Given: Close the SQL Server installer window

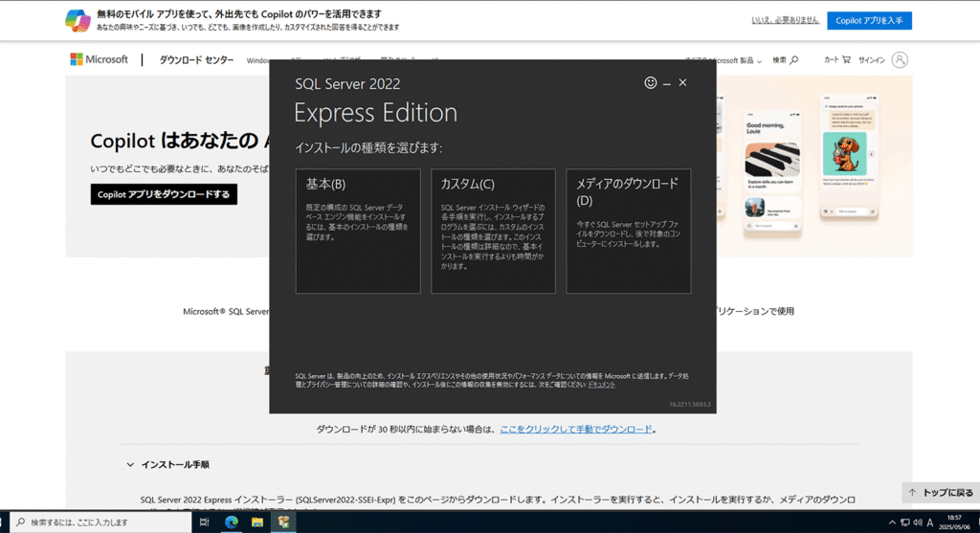Looking at the screenshot, I should coord(683,82).
